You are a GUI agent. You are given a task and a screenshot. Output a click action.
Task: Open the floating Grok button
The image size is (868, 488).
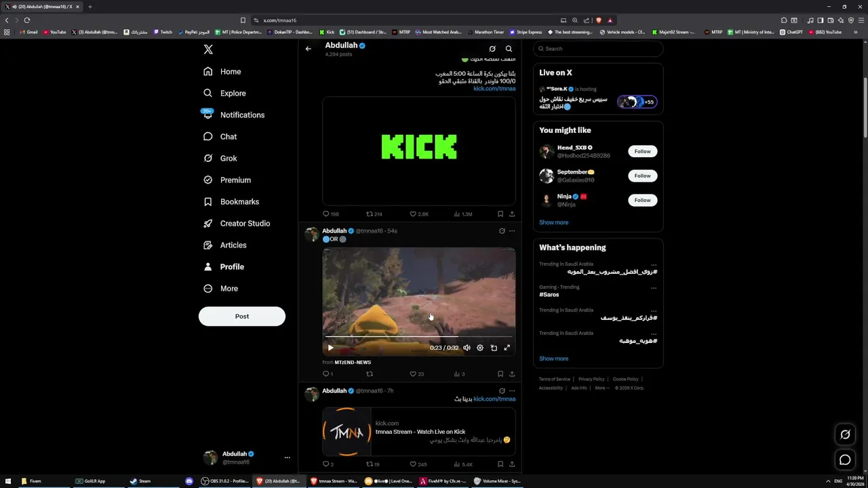click(845, 434)
